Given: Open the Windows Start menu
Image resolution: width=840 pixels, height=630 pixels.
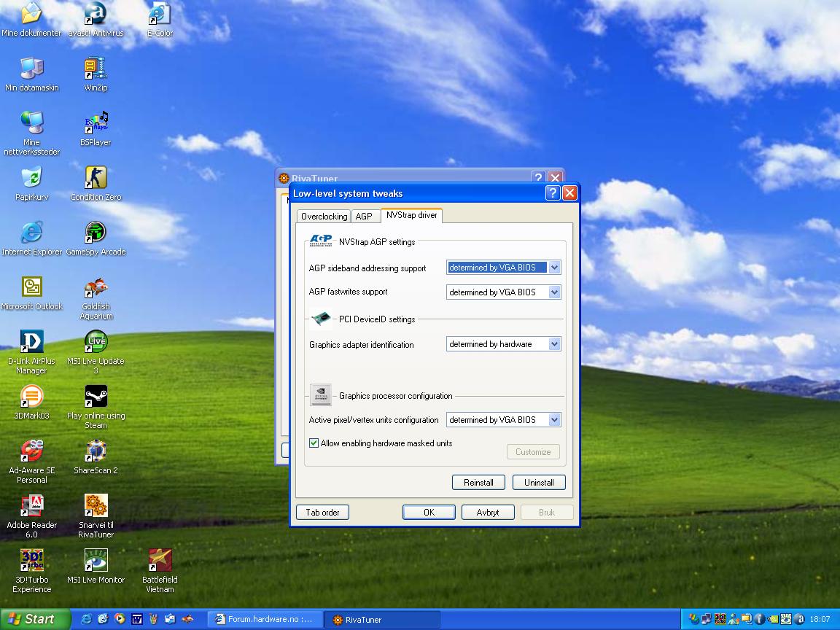Looking at the screenshot, I should pos(35,619).
